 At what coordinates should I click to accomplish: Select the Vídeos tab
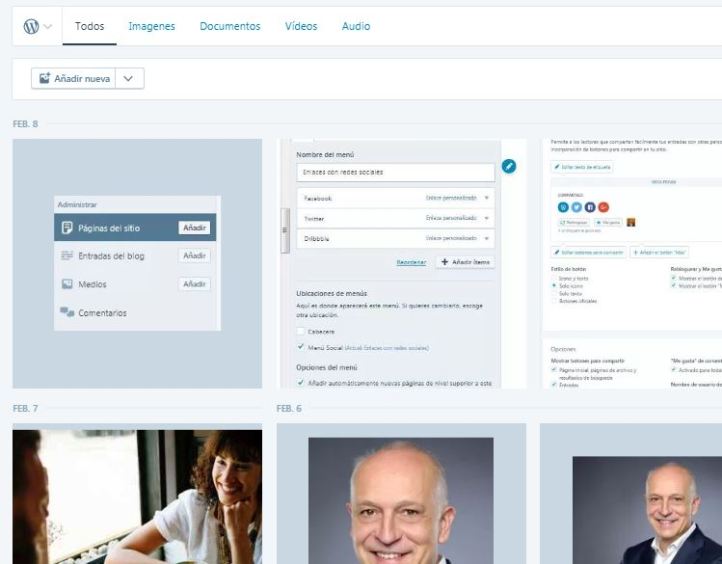click(x=301, y=26)
